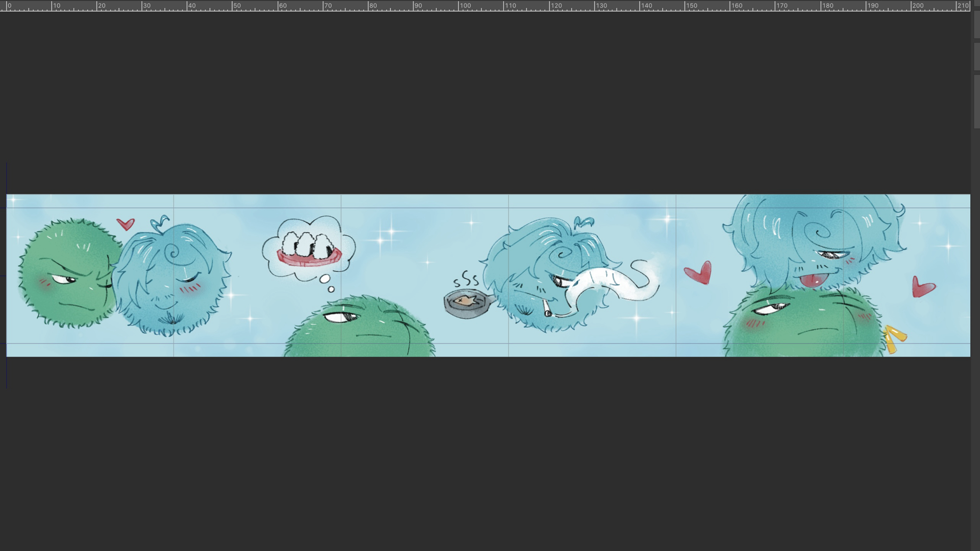Click the tall scrollbar block at right edge
Image resolution: width=980 pixels, height=551 pixels.
pyautogui.click(x=977, y=101)
